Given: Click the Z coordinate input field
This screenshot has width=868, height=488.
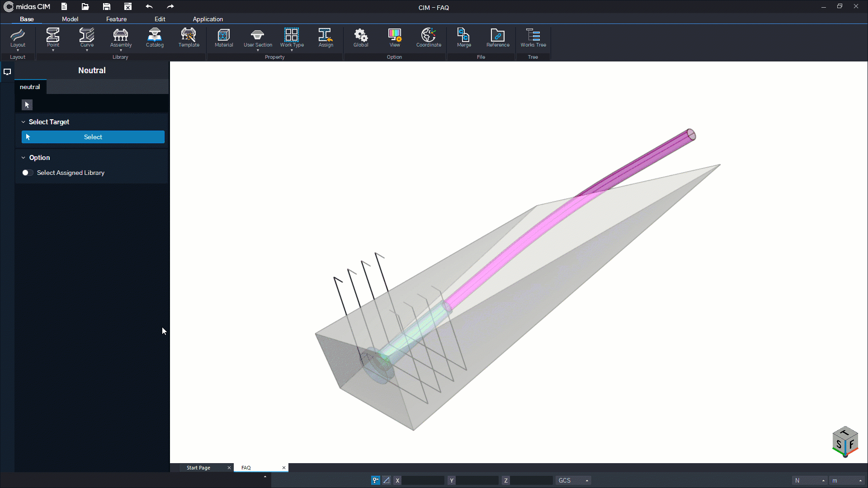Looking at the screenshot, I should [532, 480].
